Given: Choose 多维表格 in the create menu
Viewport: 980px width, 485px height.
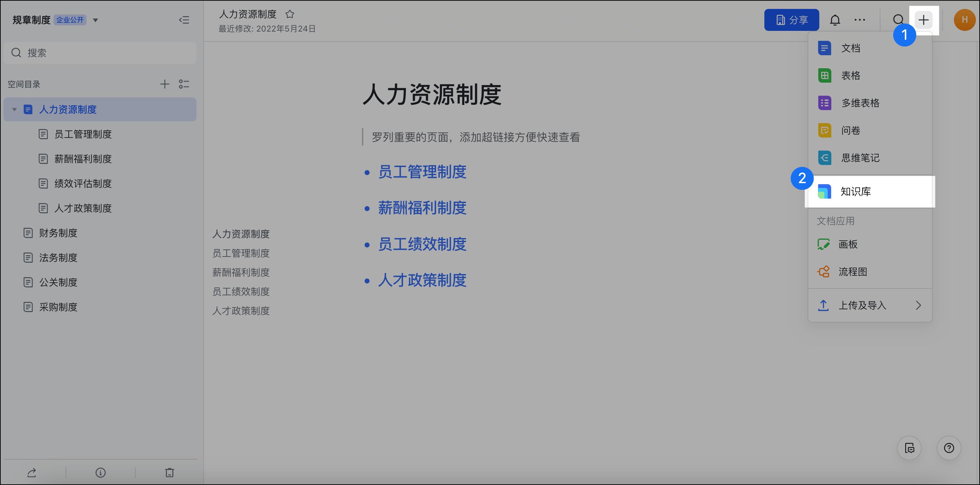Looking at the screenshot, I should (x=860, y=103).
